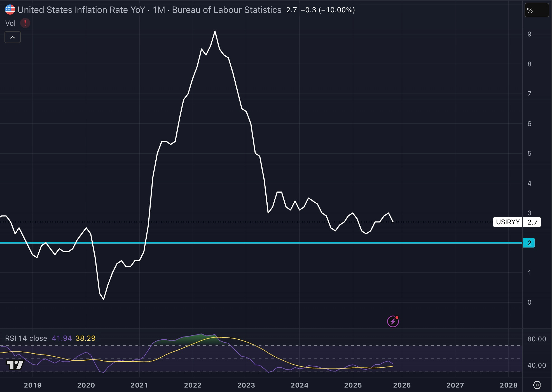552x392 pixels.
Task: Click the red Vol warning icon
Action: [x=25, y=23]
